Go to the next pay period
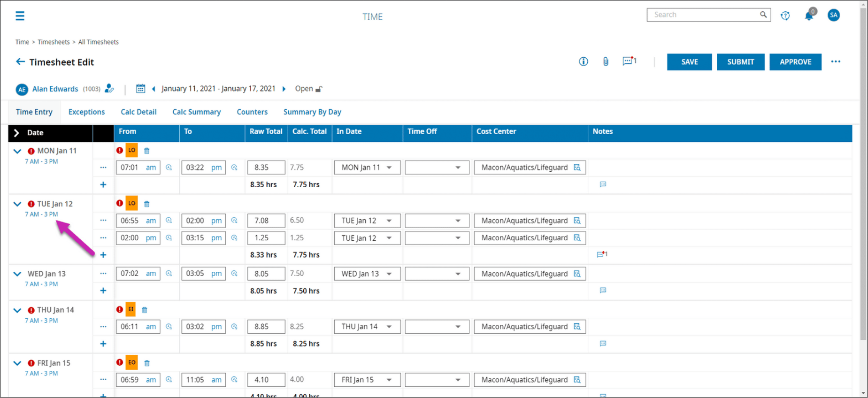This screenshot has height=398, width=868. (284, 89)
